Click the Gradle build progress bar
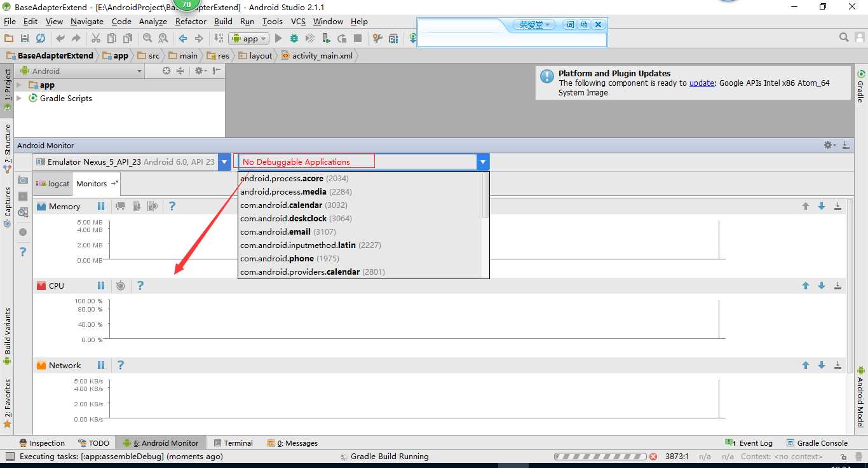Viewport: 868px width, 468px height. coord(600,456)
